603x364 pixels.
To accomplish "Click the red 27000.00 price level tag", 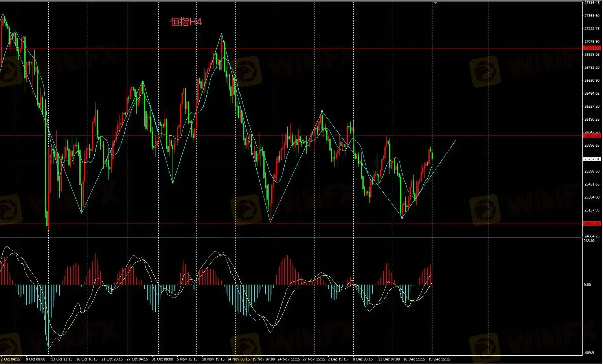I will [592, 48].
